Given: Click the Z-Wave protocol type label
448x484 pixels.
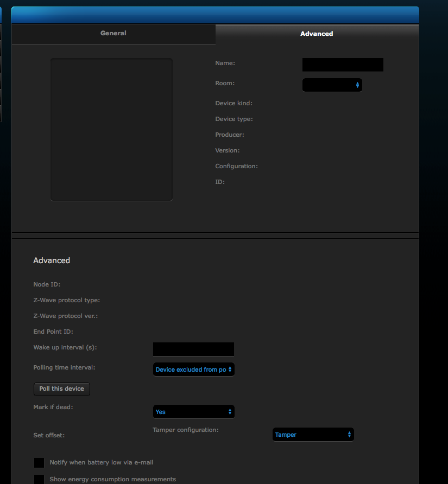Looking at the screenshot, I should 67,300.
